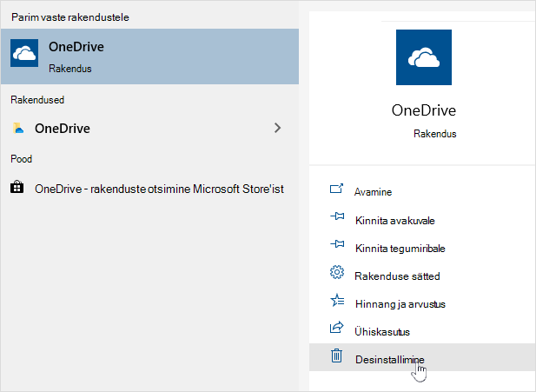The image size is (536, 392).
Task: Click the gear icon for Rakenduse sätted
Action: tap(337, 272)
